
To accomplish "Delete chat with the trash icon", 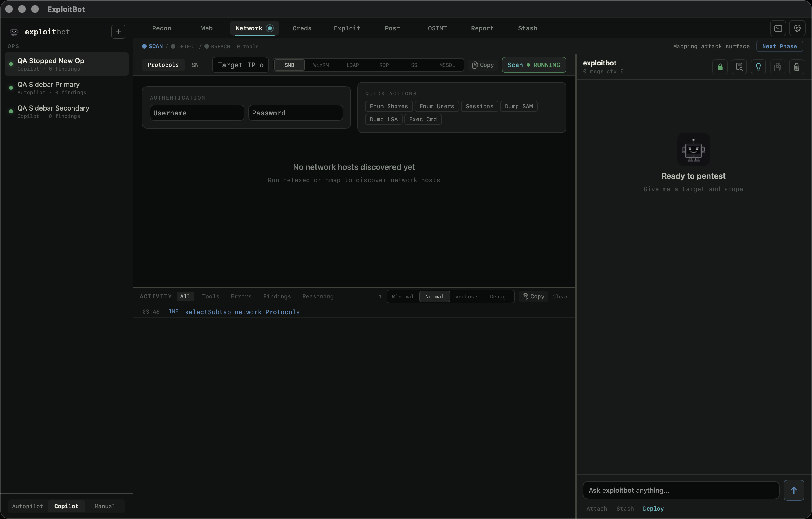I will click(797, 67).
